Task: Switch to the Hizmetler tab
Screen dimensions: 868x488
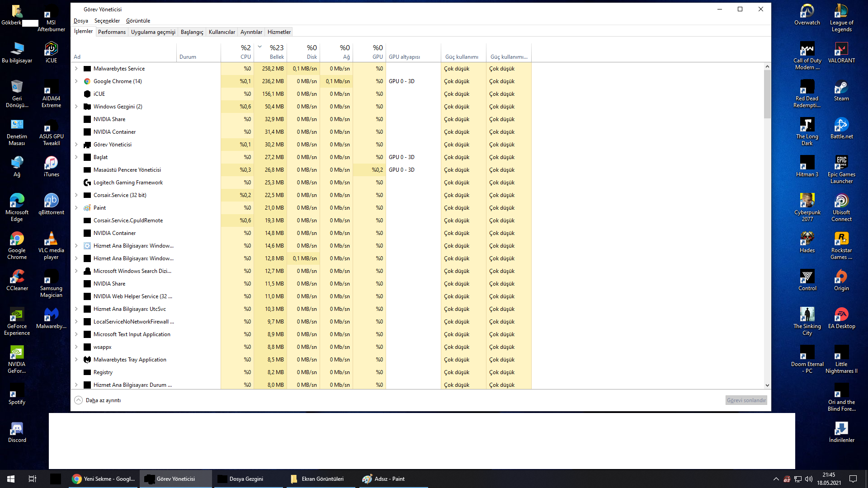Action: (x=279, y=32)
